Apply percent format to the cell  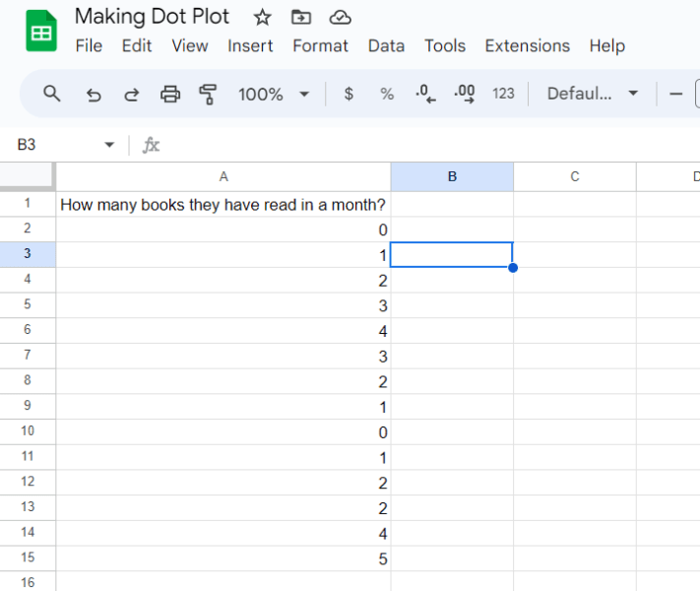pyautogui.click(x=387, y=94)
